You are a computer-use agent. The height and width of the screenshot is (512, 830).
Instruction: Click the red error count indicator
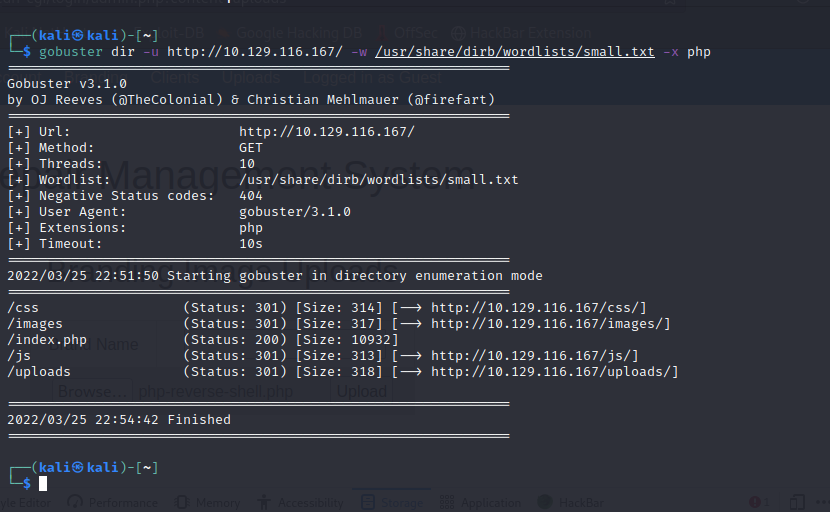[758, 502]
